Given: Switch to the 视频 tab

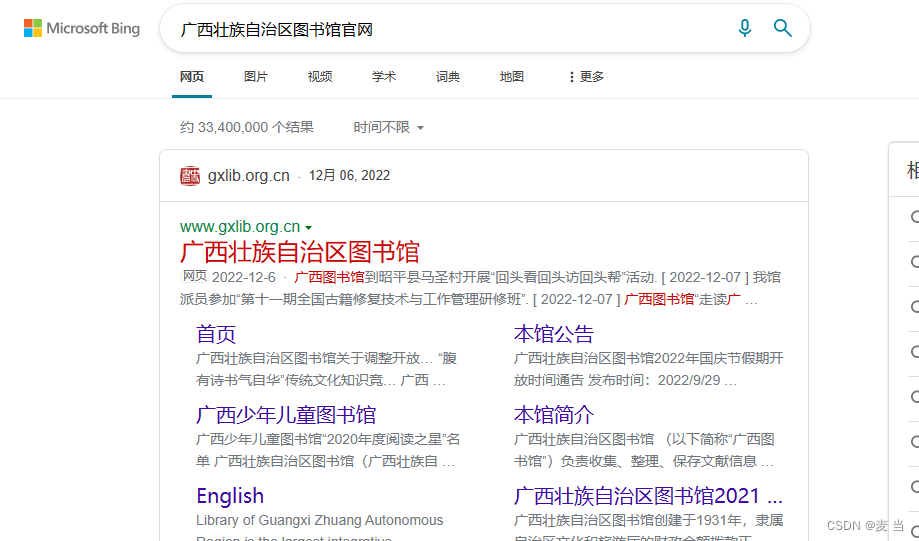Looking at the screenshot, I should (x=319, y=77).
